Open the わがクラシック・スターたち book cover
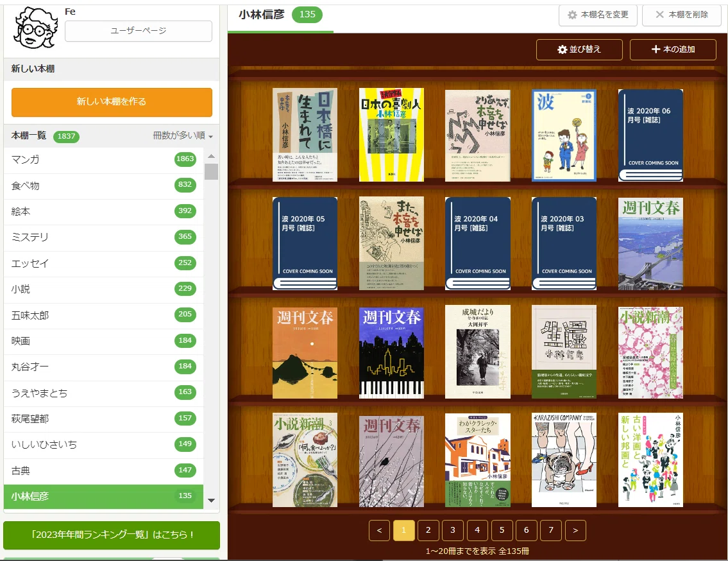The width and height of the screenshot is (728, 561). (478, 460)
